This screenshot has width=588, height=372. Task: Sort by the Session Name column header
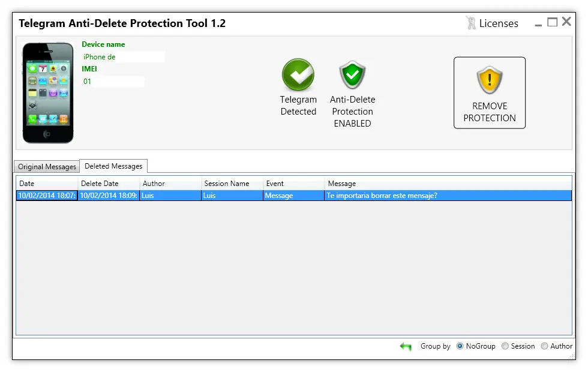click(233, 184)
